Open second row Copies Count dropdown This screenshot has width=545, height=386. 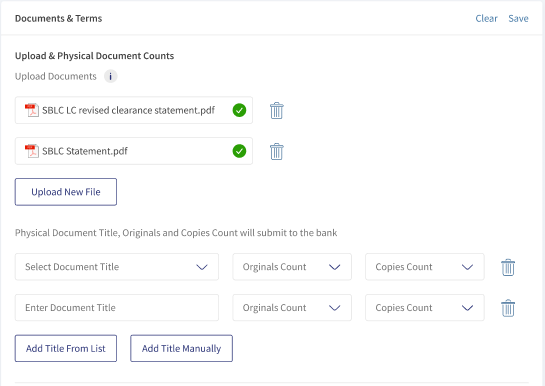(424, 307)
